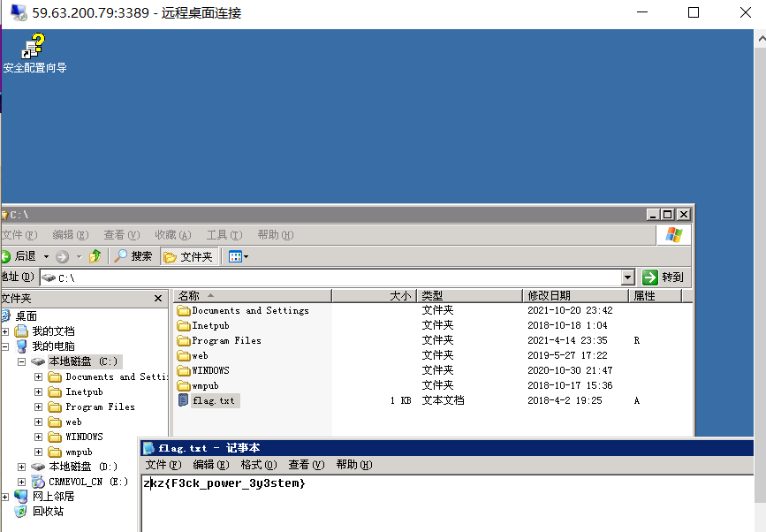Expand Documents and Settings node in tree
Image resolution: width=766 pixels, height=532 pixels.
tap(38, 377)
